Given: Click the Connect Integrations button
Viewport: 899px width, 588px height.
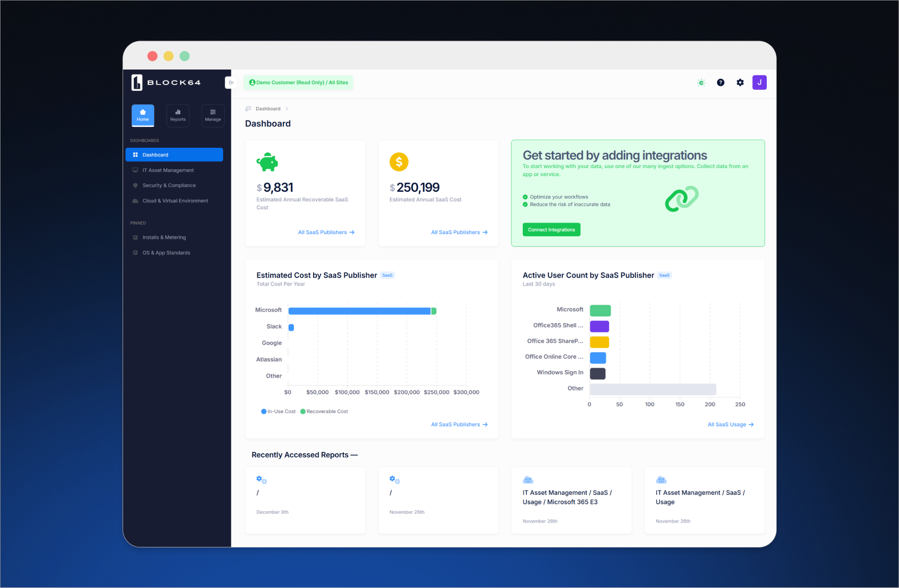Looking at the screenshot, I should (x=551, y=229).
